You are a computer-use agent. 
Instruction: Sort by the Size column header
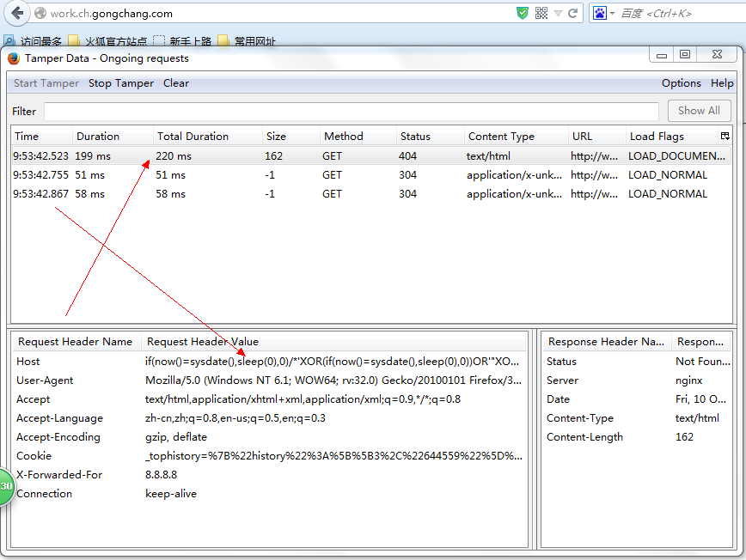291,137
